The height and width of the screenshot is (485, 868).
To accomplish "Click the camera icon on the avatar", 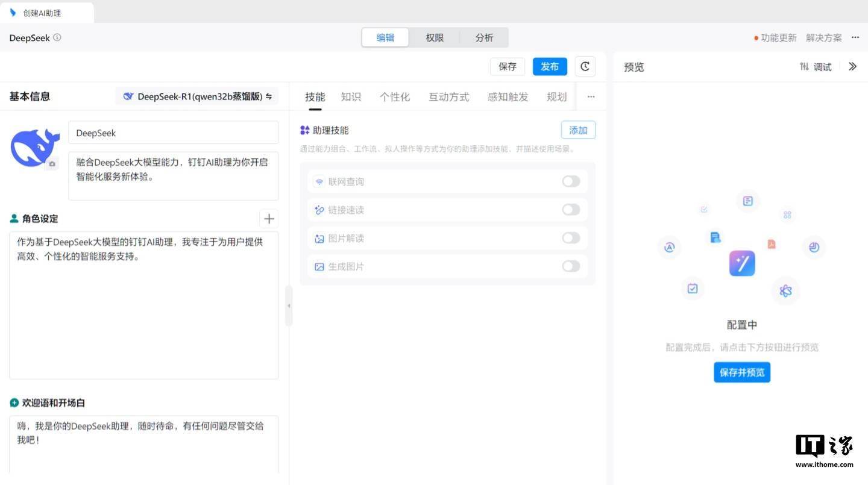I will pos(52,164).
